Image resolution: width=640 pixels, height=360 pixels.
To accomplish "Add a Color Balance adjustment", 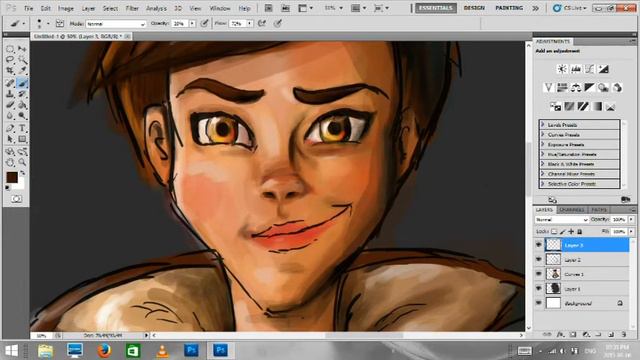I will pyautogui.click(x=576, y=87).
